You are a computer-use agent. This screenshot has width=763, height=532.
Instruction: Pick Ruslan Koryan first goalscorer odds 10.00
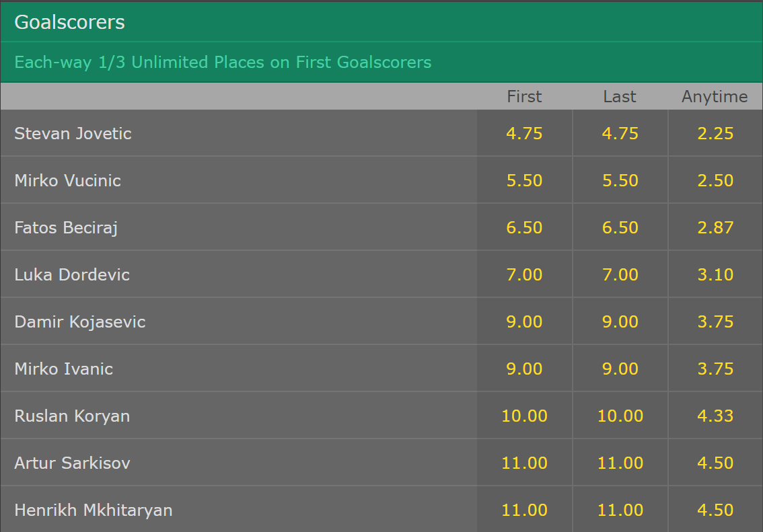pyautogui.click(x=524, y=416)
